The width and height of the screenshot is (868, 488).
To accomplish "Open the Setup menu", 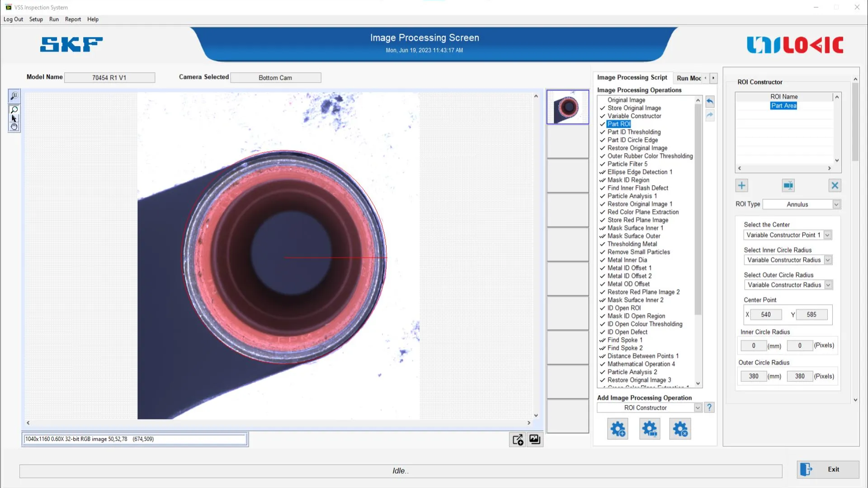I will 36,19.
